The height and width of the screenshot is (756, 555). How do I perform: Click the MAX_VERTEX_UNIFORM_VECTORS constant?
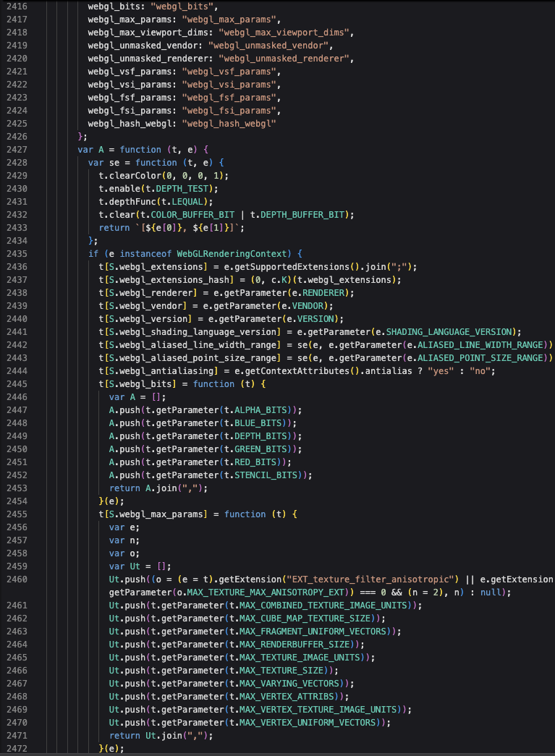[x=307, y=722]
